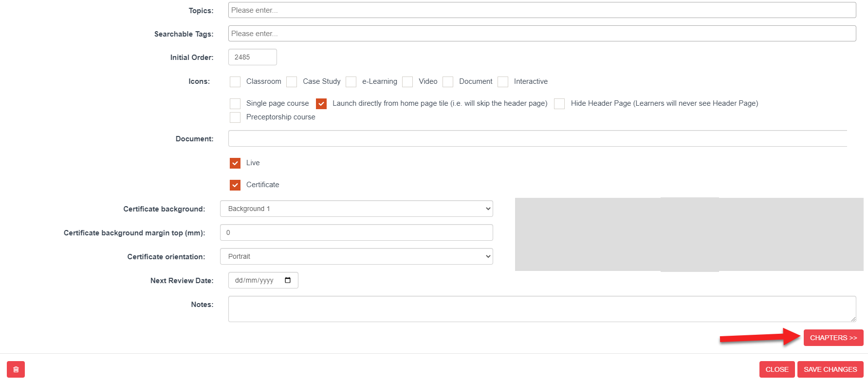Edit Certificate background margin top field
The image size is (868, 384).
pyautogui.click(x=356, y=232)
